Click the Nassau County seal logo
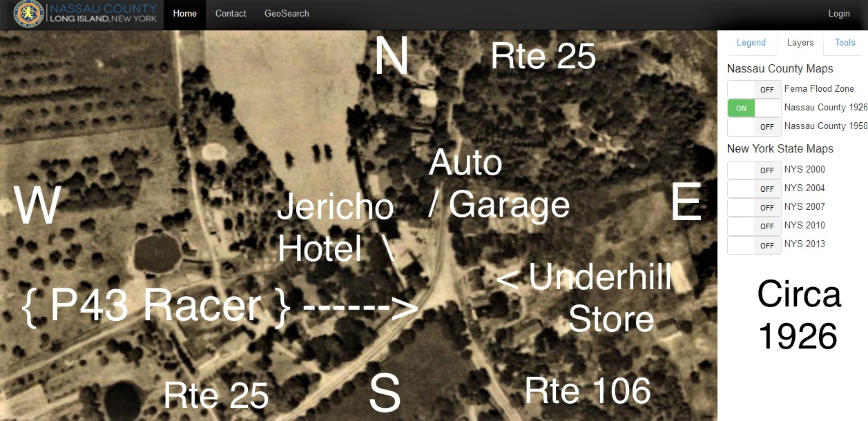 (x=28, y=14)
